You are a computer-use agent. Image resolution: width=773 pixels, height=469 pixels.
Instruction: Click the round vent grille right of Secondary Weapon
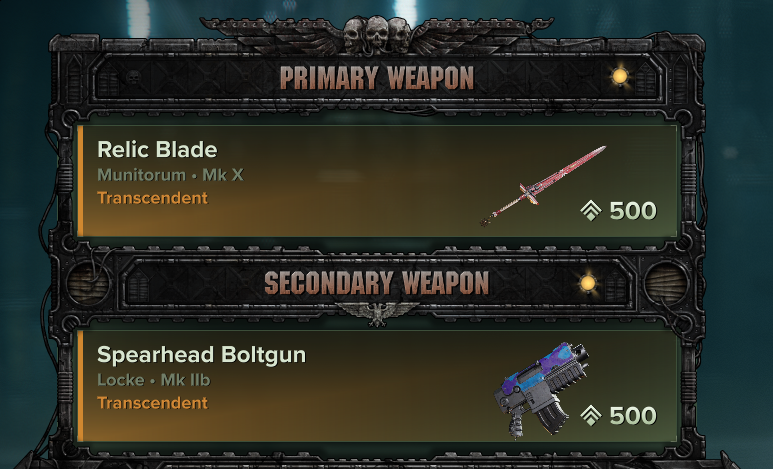point(666,283)
